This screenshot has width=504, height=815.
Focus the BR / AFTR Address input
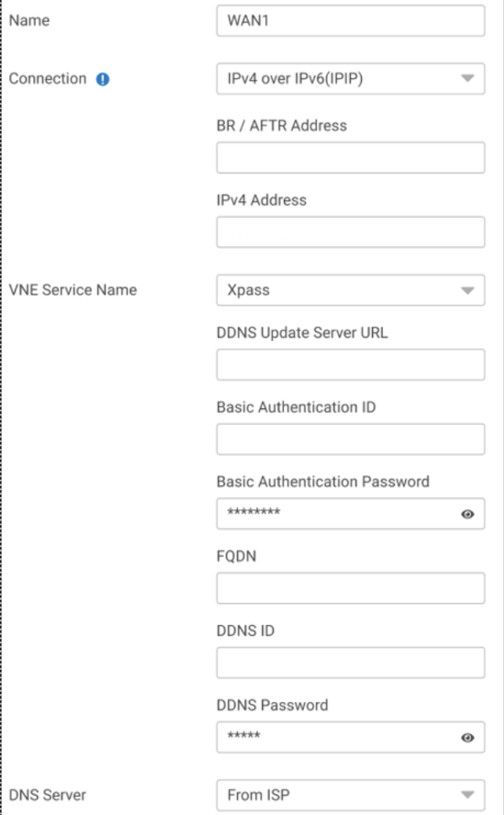(350, 157)
